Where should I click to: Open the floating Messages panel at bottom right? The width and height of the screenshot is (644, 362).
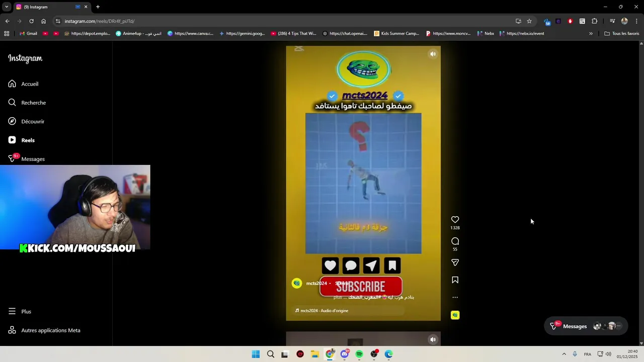(586, 326)
